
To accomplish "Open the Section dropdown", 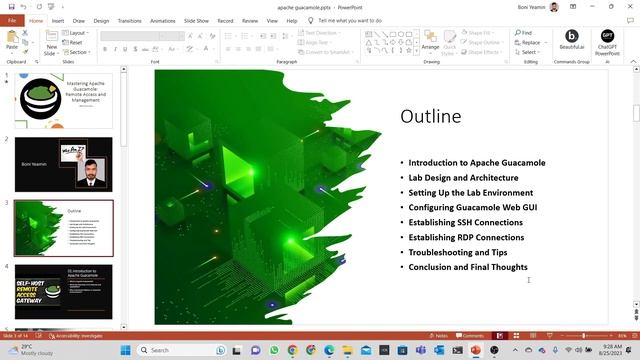I will click(x=77, y=52).
